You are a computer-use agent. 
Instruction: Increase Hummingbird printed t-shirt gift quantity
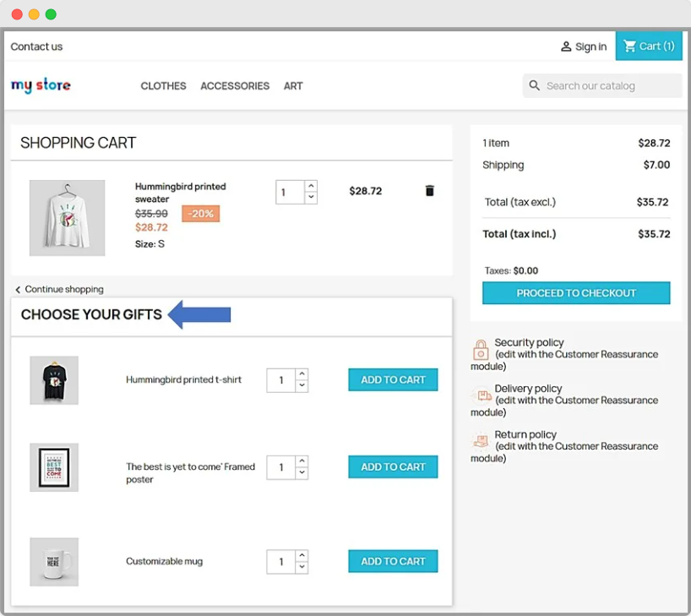click(302, 373)
